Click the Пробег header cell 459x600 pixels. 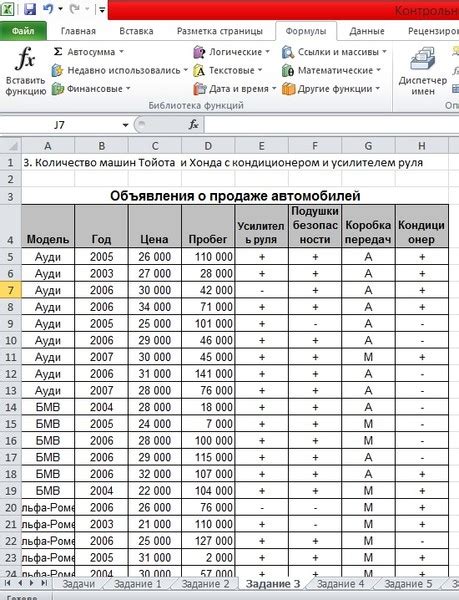[x=208, y=226]
